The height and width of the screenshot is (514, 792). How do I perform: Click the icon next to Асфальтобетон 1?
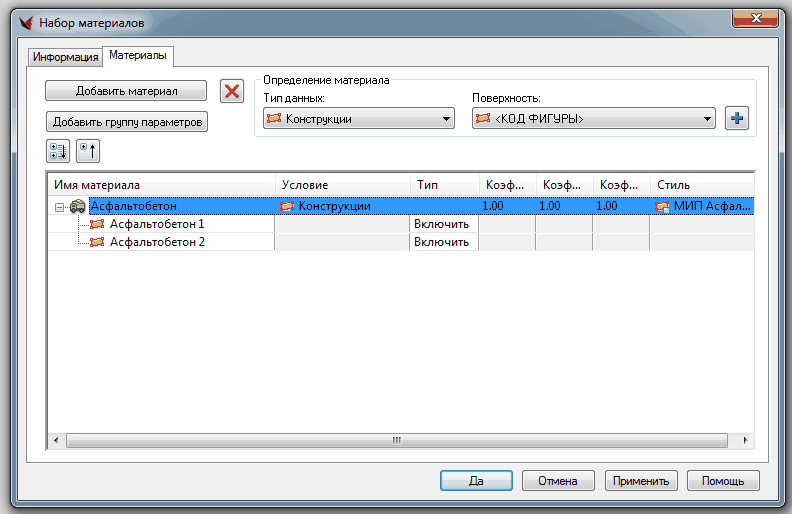click(x=97, y=224)
